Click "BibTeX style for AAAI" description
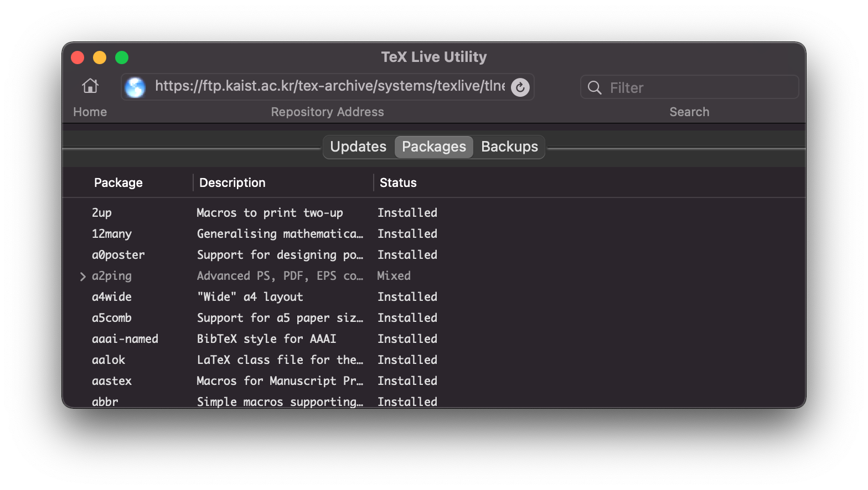 [267, 339]
